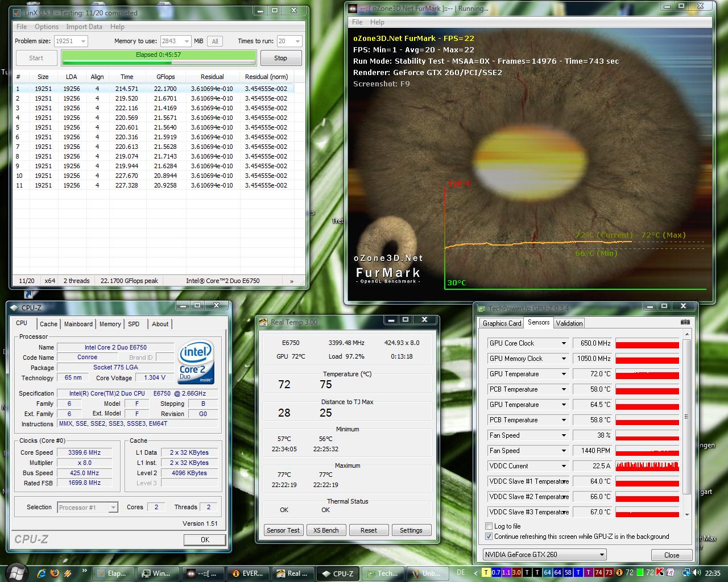This screenshot has height=582, width=728.
Task: Uncheck Continue refreshing in background option
Action: (x=489, y=537)
